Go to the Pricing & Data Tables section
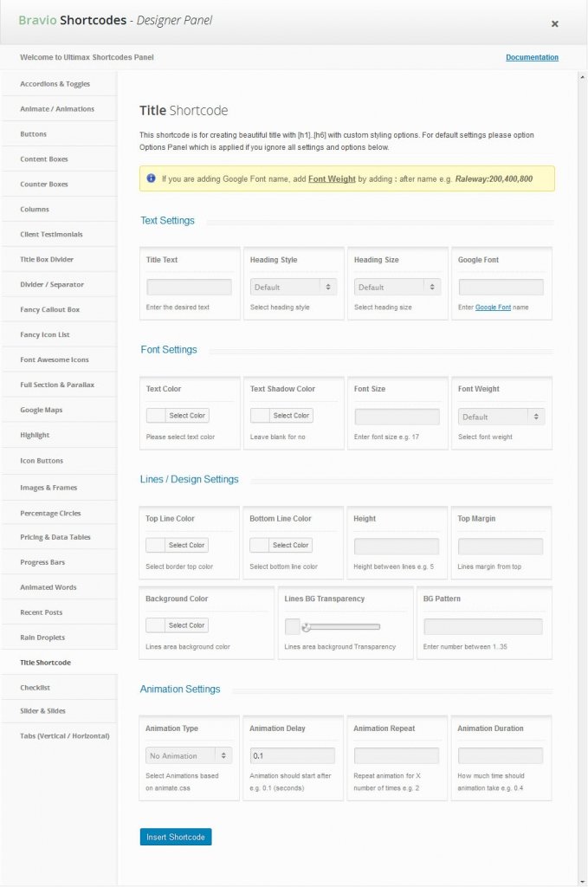 point(55,537)
